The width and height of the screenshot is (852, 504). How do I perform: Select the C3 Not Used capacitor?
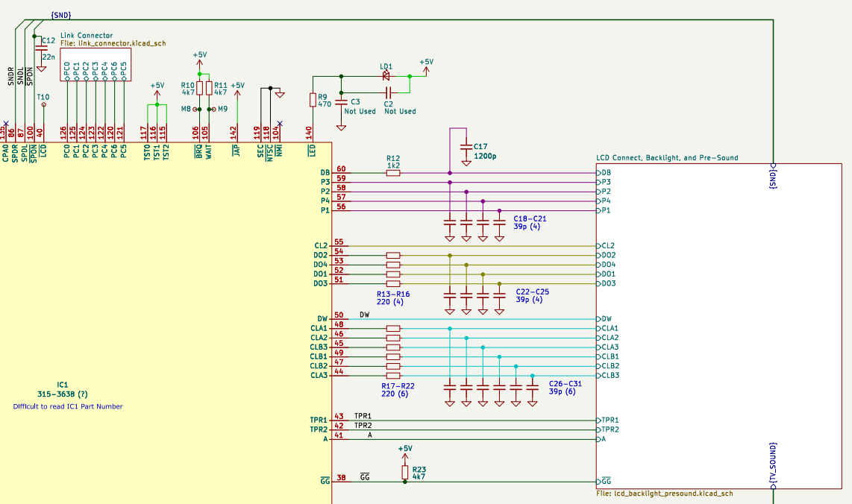pyautogui.click(x=342, y=101)
